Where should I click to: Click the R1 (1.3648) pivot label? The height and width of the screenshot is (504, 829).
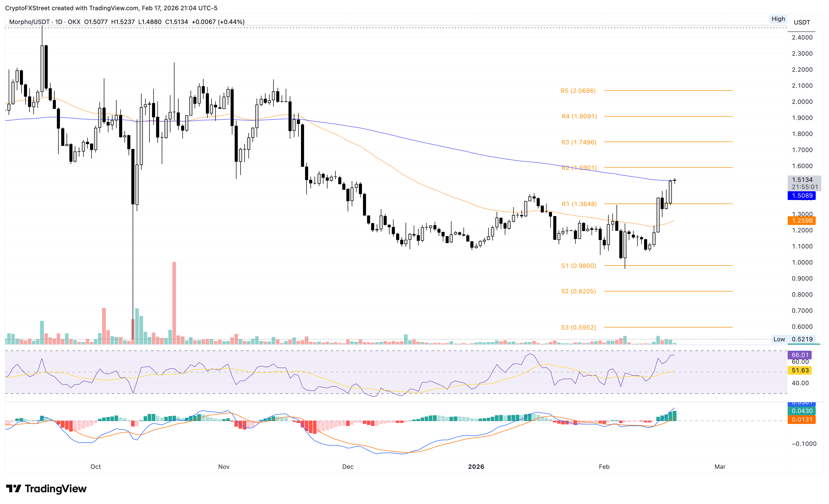click(579, 204)
